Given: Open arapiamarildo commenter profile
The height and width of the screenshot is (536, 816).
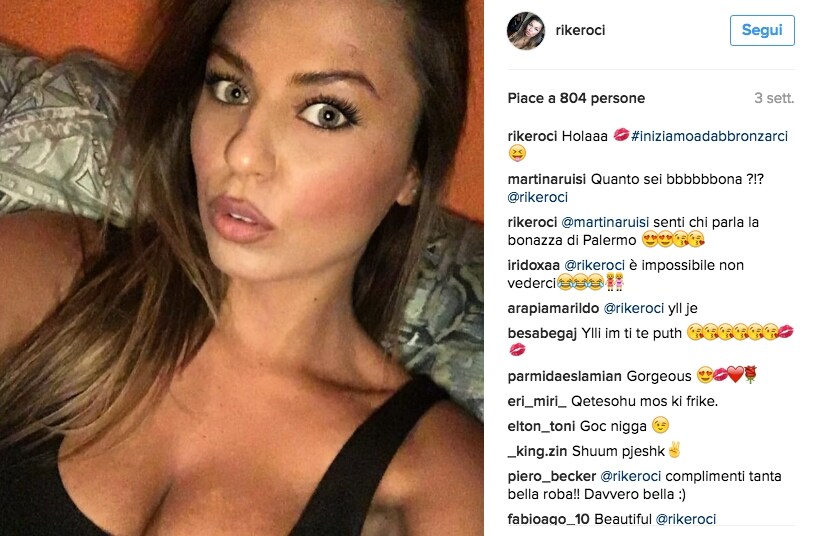Looking at the screenshot, I should coord(553,308).
